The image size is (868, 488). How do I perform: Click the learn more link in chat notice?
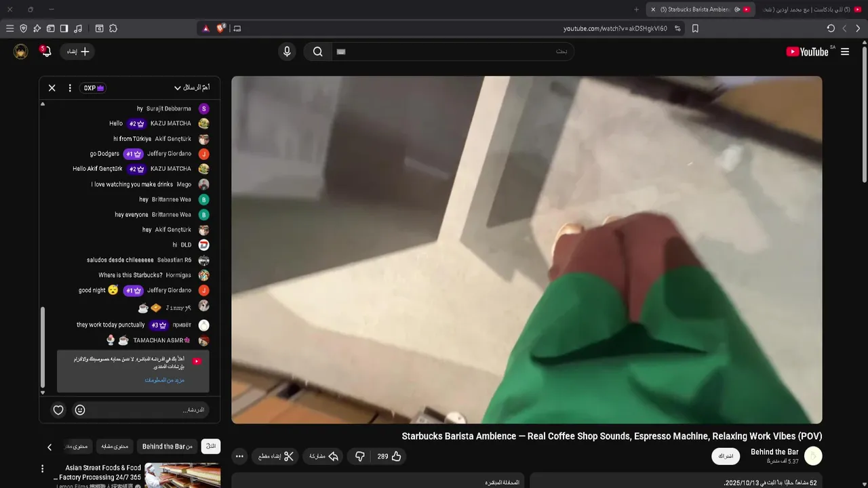pos(164,380)
